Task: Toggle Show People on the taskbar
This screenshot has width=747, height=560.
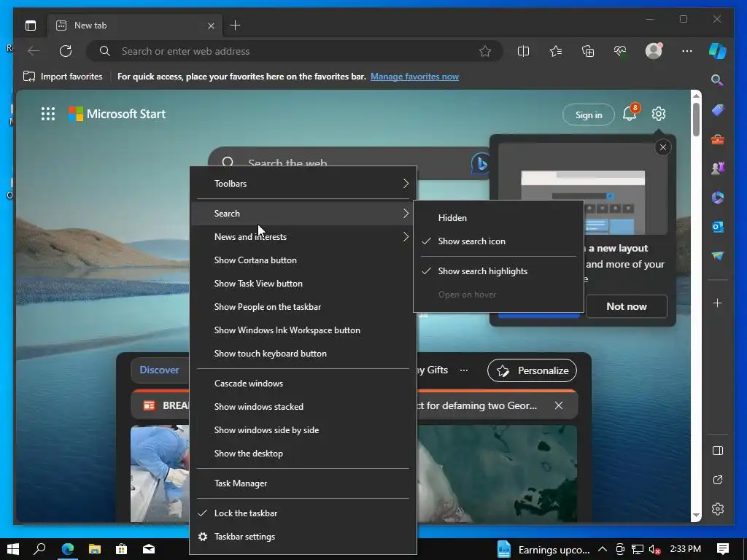Action: [x=303, y=307]
